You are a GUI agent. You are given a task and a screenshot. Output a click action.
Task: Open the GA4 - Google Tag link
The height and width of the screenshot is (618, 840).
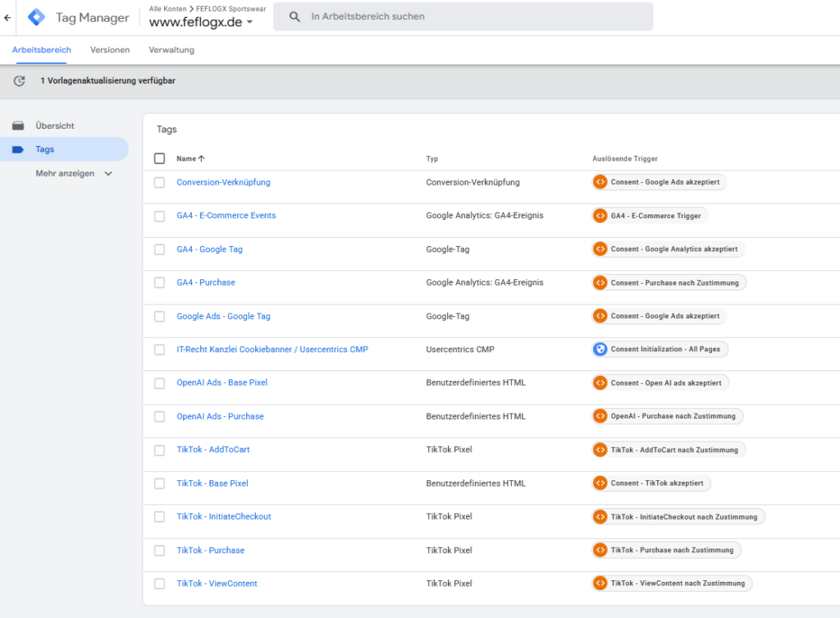(x=209, y=249)
